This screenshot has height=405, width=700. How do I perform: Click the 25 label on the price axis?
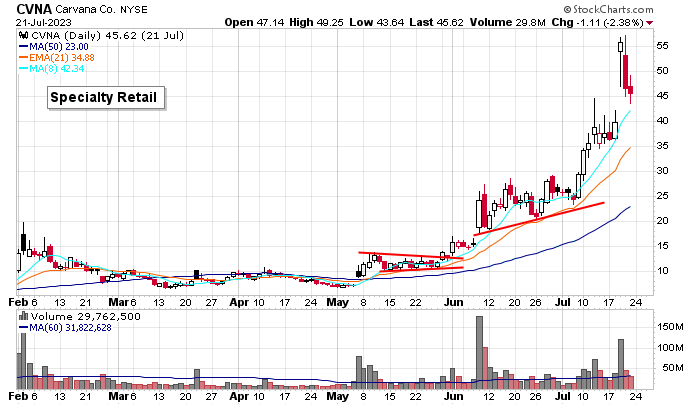(x=662, y=196)
